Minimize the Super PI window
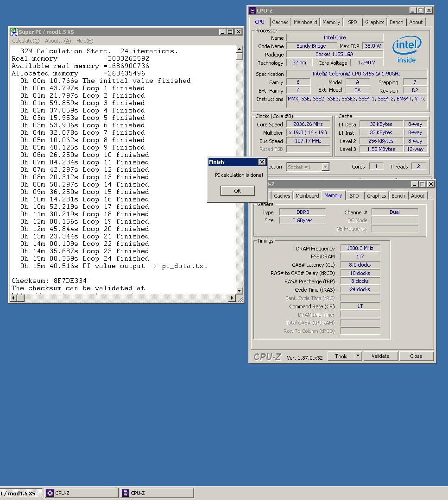The width and height of the screenshot is (448, 500). [222, 32]
